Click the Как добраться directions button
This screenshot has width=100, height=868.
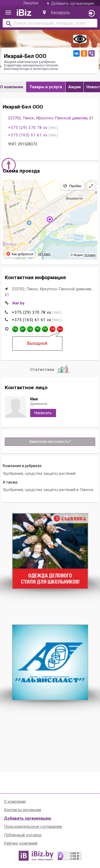click(19, 254)
